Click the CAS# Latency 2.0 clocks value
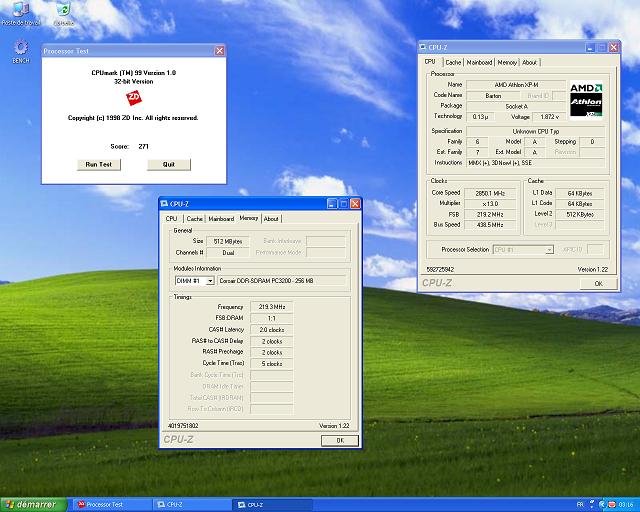Viewport: 640px width, 512px height. (x=271, y=330)
